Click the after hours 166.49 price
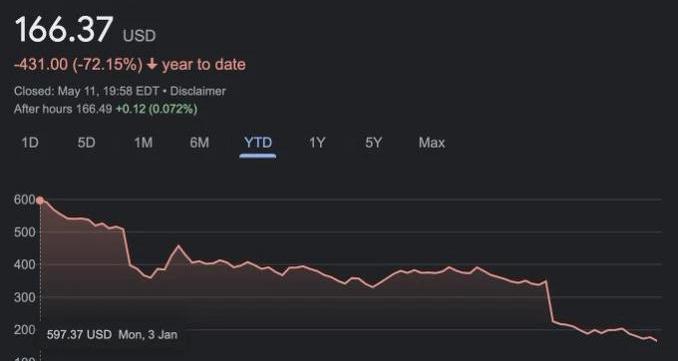The height and width of the screenshot is (361, 678). [94, 109]
